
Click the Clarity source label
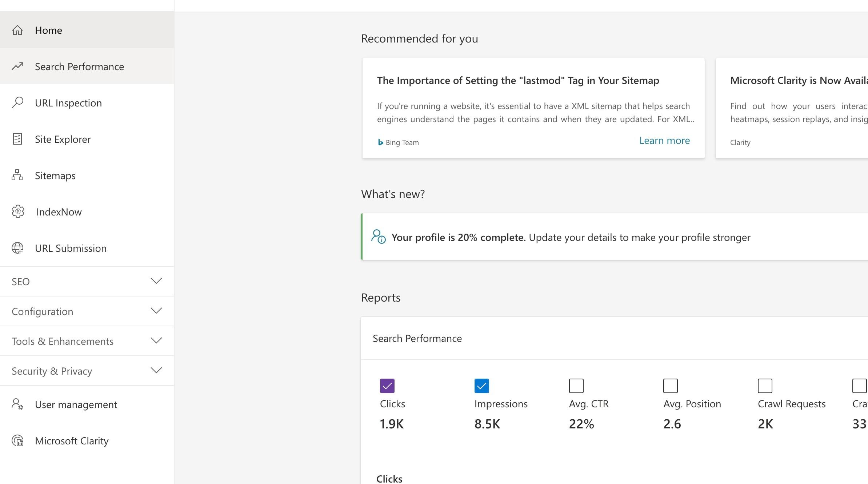point(740,142)
